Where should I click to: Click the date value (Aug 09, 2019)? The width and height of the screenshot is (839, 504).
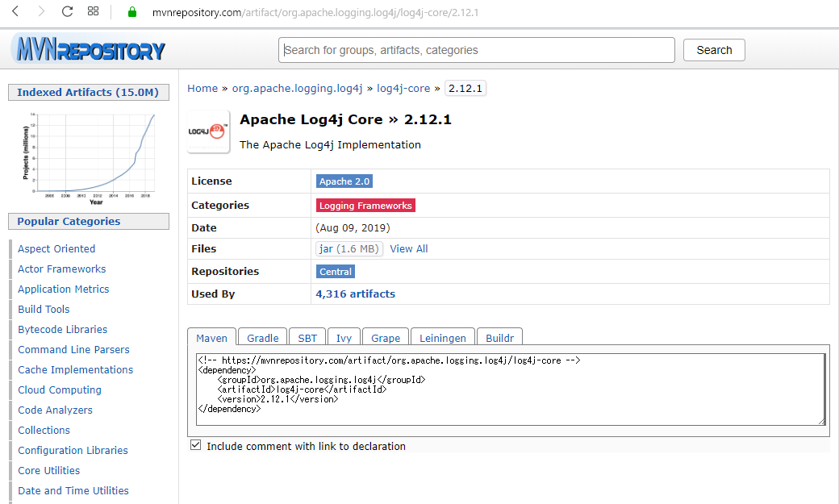click(353, 228)
